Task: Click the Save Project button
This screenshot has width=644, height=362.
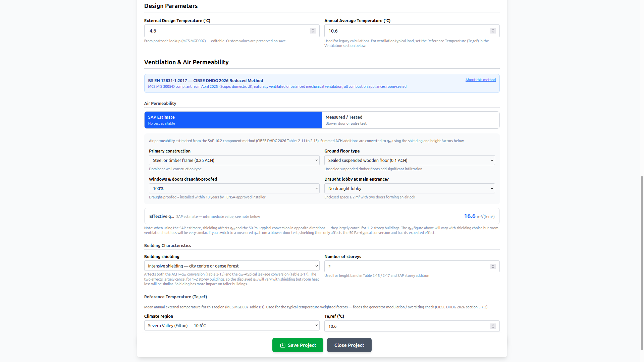Action: click(298, 345)
